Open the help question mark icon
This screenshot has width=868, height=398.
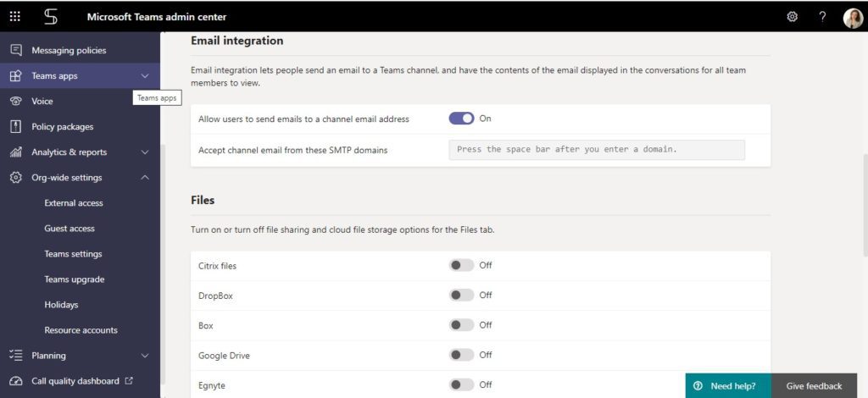(822, 17)
